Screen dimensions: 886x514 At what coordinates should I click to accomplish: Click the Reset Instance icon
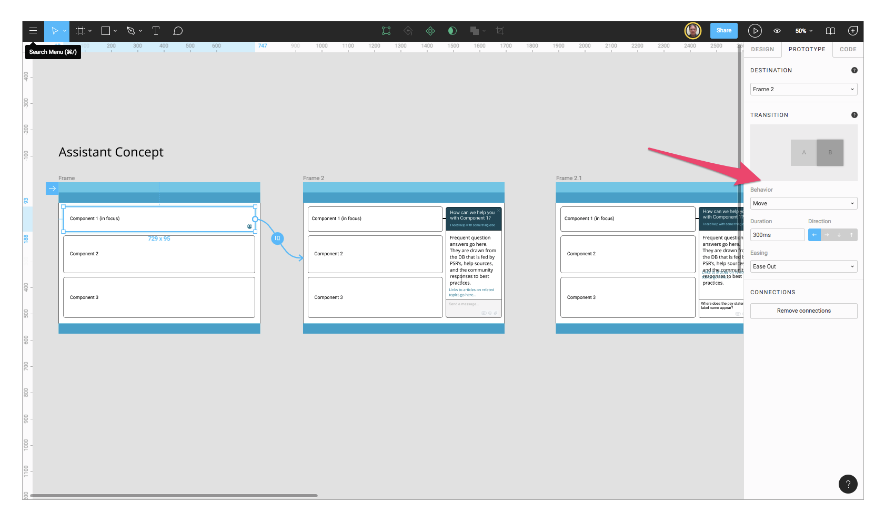[408, 31]
